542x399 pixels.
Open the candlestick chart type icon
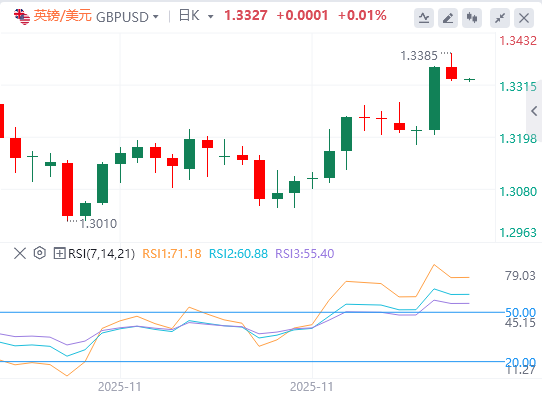click(472, 18)
